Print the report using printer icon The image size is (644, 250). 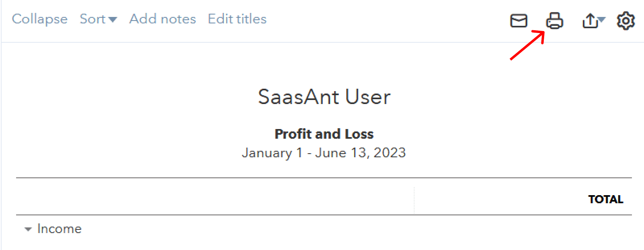point(554,21)
